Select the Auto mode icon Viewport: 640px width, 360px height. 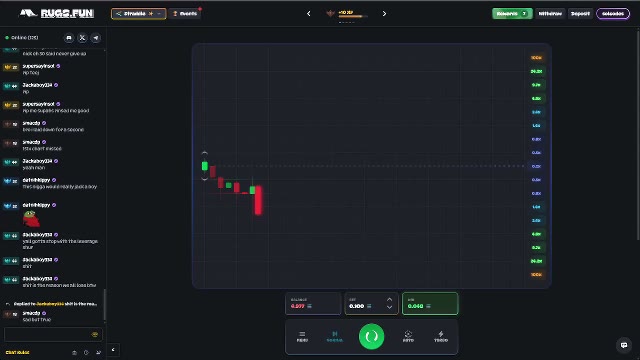(x=408, y=336)
